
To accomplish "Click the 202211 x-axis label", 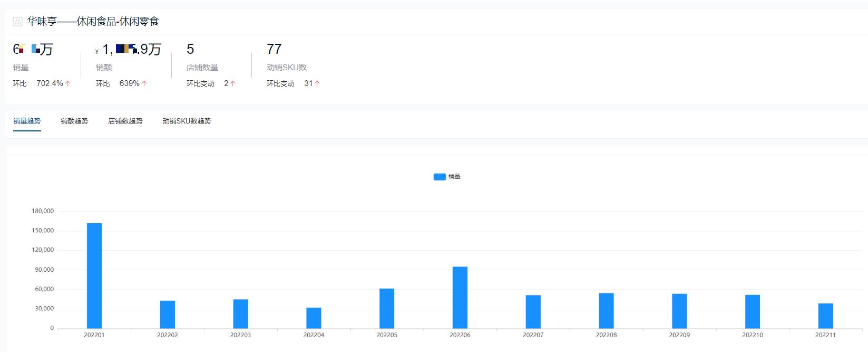I will click(x=826, y=335).
